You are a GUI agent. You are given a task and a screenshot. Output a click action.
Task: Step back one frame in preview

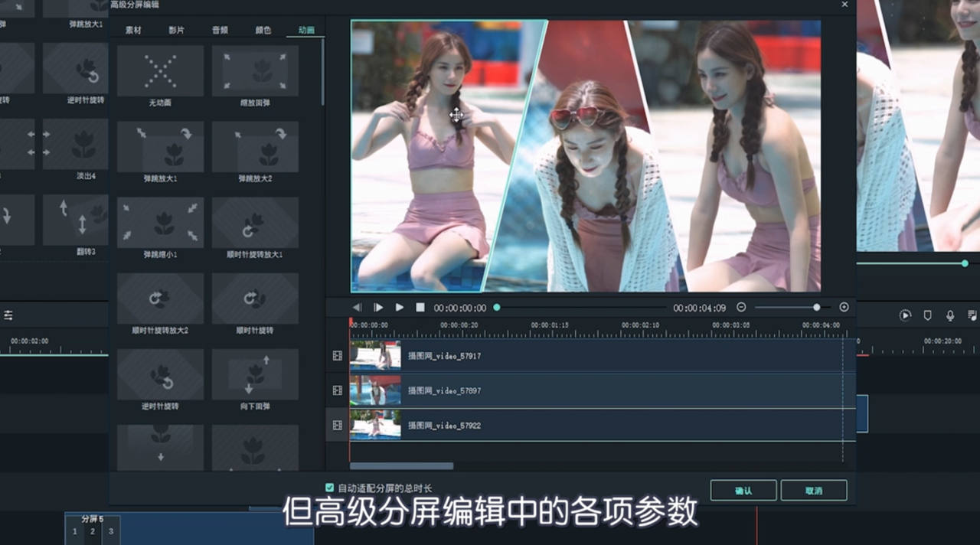[357, 307]
